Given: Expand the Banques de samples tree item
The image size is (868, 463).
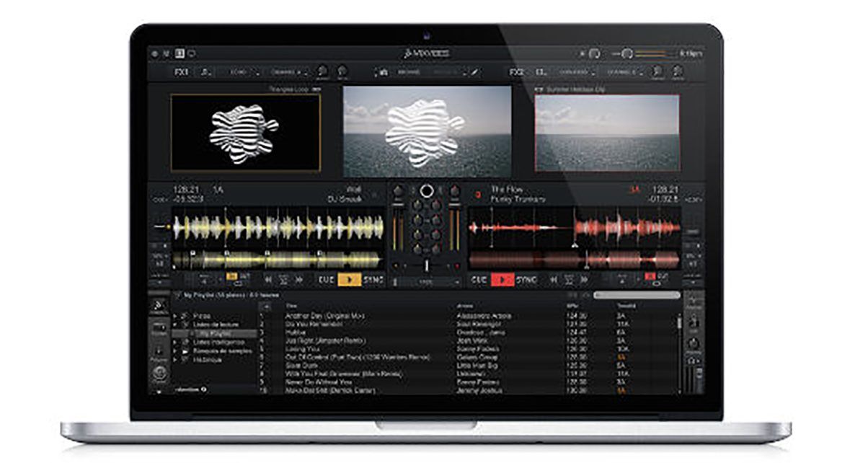Looking at the screenshot, I should tap(175, 351).
